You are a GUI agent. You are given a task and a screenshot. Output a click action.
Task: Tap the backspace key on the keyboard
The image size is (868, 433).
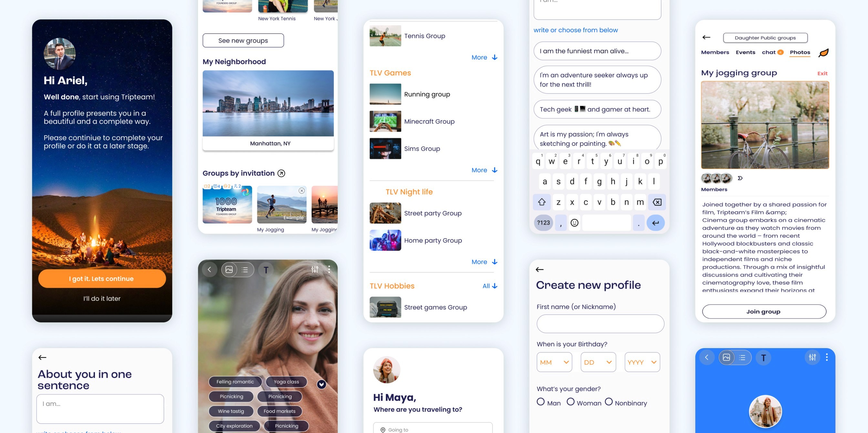click(657, 202)
